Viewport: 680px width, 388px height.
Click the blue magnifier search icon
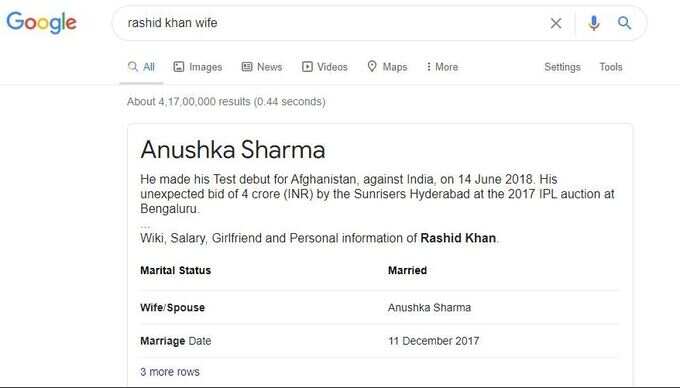point(624,23)
